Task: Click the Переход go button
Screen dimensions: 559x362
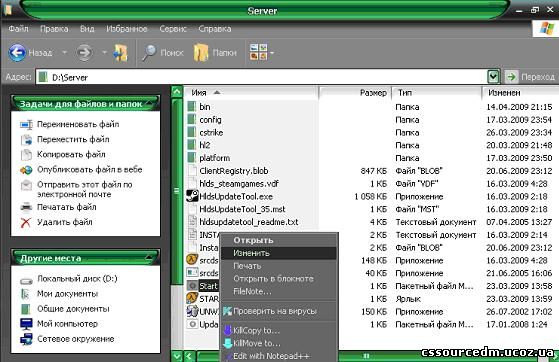Action: [x=530, y=77]
